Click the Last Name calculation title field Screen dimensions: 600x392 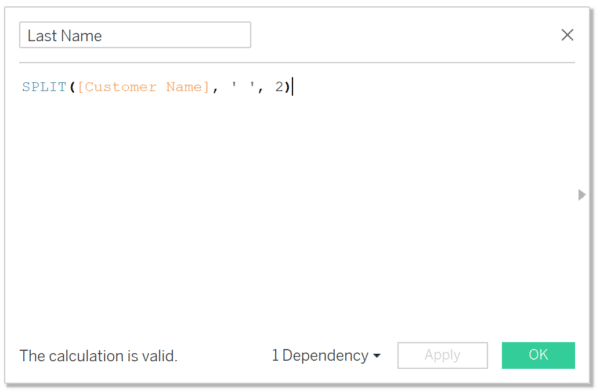[x=135, y=35]
